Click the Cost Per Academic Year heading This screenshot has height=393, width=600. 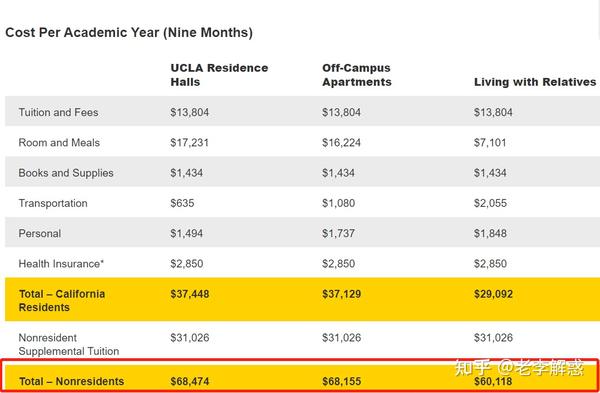129,33
